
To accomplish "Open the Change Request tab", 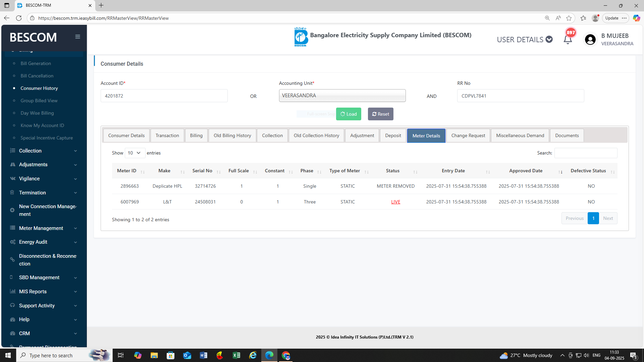I will click(x=468, y=135).
